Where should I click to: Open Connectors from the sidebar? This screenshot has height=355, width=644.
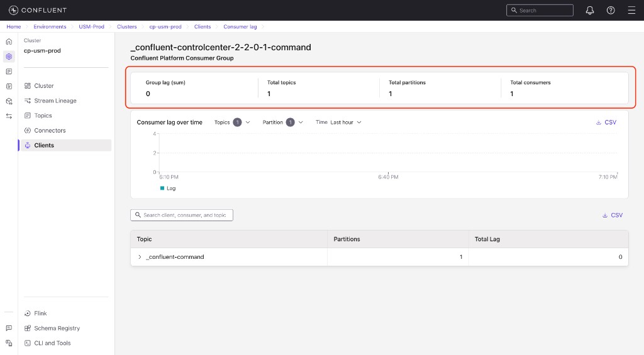point(50,131)
